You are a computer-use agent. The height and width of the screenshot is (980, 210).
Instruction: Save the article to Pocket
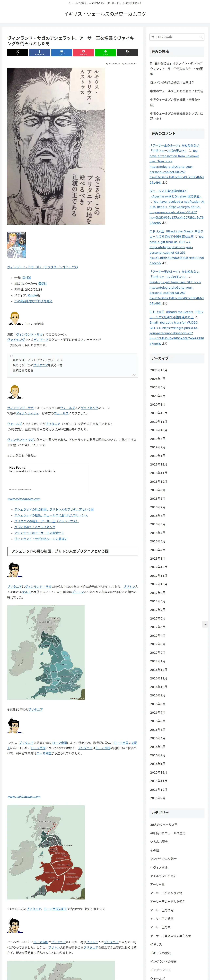83,53
